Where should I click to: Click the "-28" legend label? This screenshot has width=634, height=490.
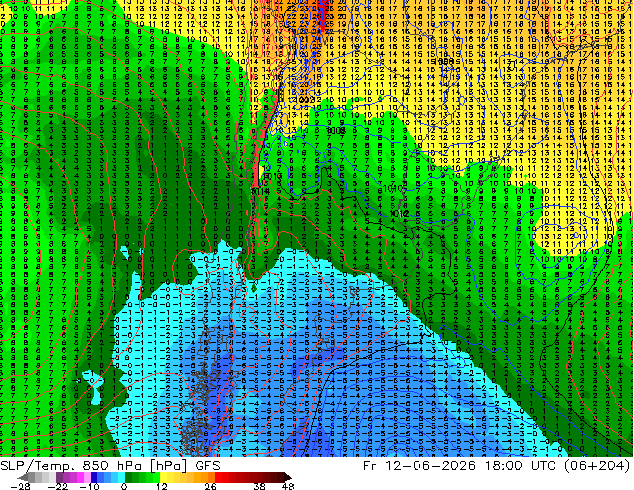(20, 486)
